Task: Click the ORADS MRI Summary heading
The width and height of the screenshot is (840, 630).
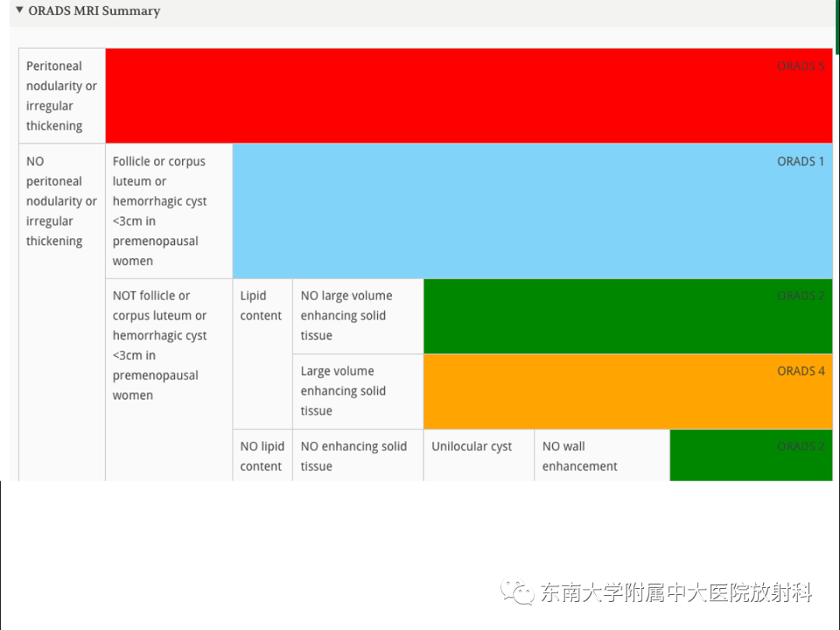Action: click(94, 11)
